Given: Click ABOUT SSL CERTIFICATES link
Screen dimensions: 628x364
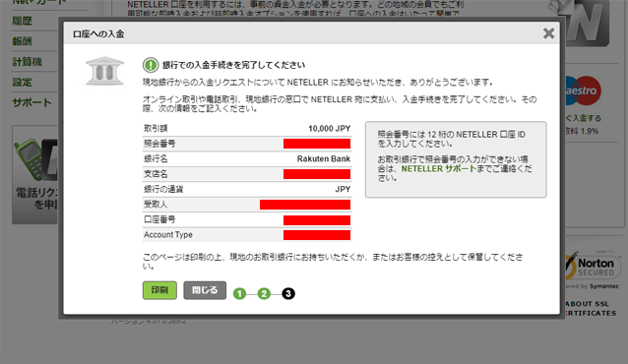Looking at the screenshot, I should click(x=591, y=308).
